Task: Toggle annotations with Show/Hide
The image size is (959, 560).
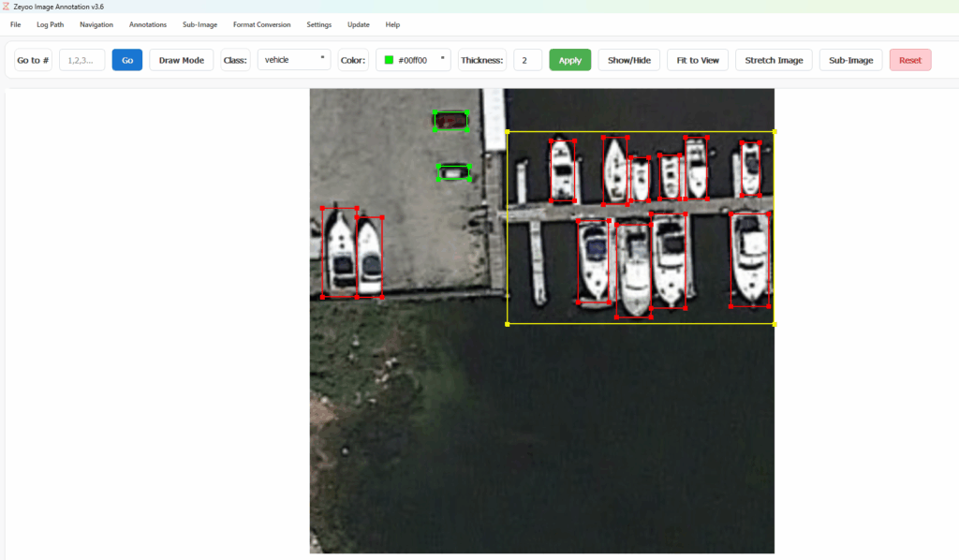Action: (x=628, y=60)
